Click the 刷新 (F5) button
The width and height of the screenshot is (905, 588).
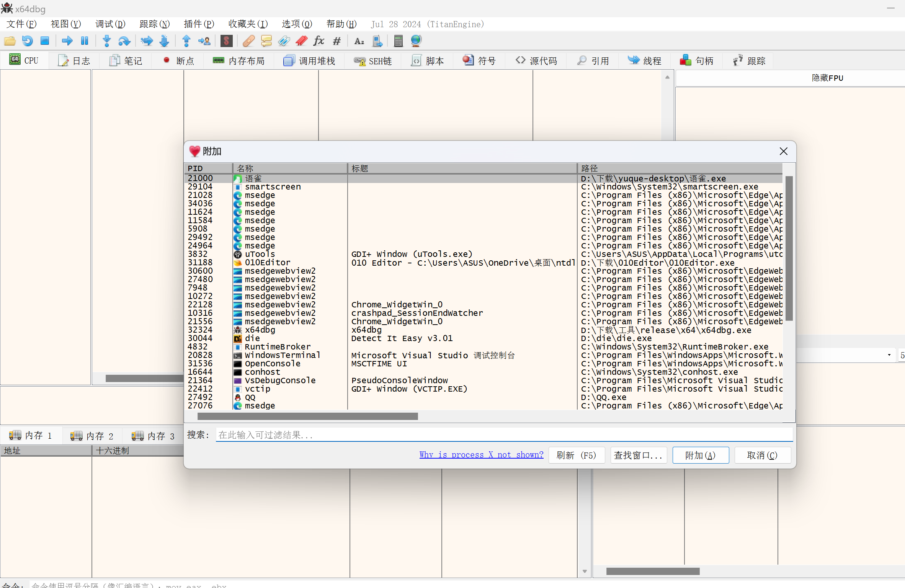[x=577, y=455]
